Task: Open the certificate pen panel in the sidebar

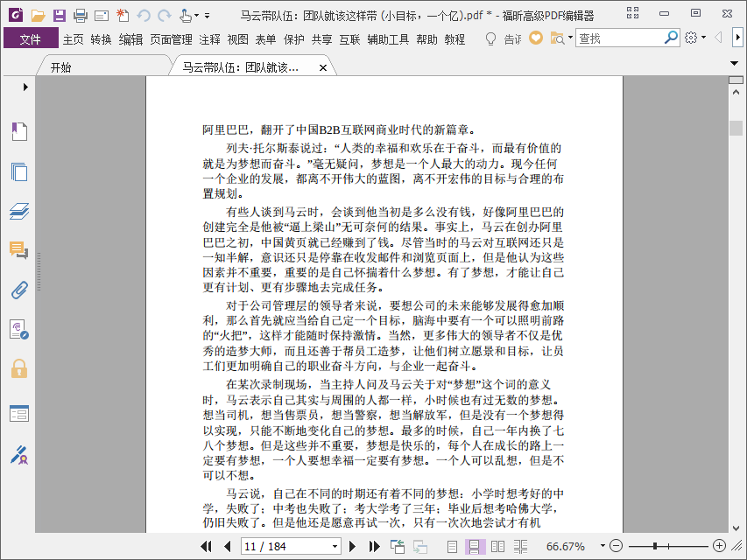Action: pyautogui.click(x=19, y=455)
